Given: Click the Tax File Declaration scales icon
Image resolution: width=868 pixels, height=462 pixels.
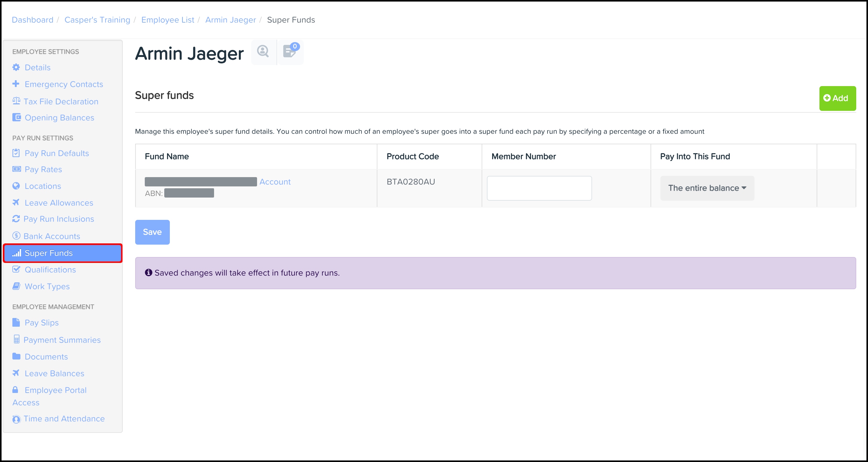Looking at the screenshot, I should coord(16,101).
